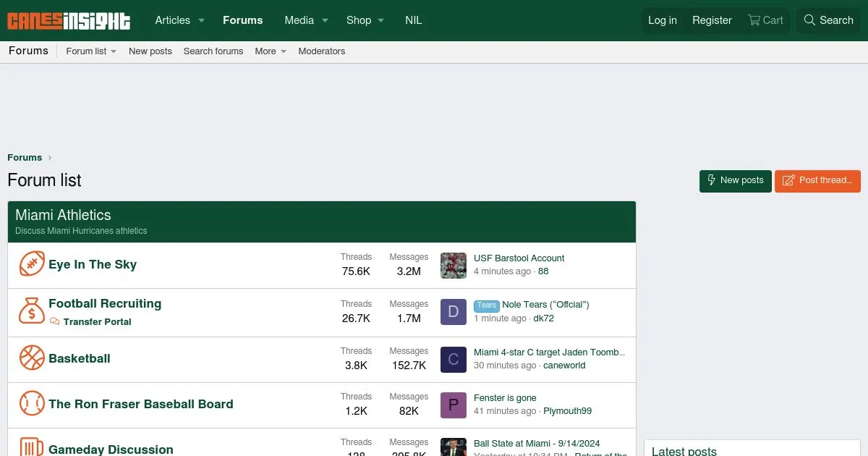Go to the NIL section
This screenshot has width=868, height=456.
[x=414, y=20]
